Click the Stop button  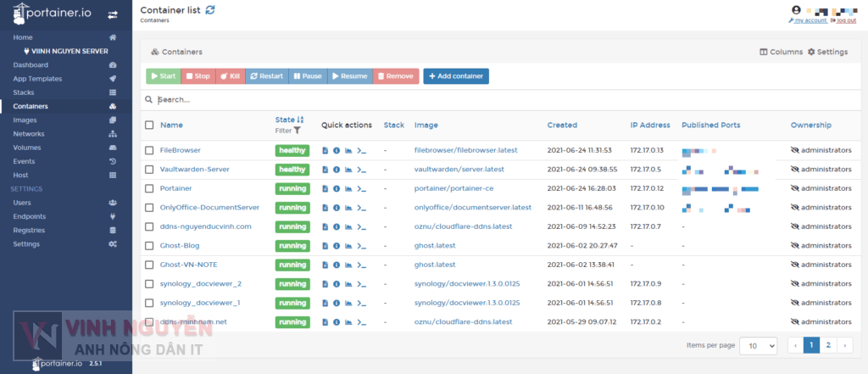[x=198, y=76]
